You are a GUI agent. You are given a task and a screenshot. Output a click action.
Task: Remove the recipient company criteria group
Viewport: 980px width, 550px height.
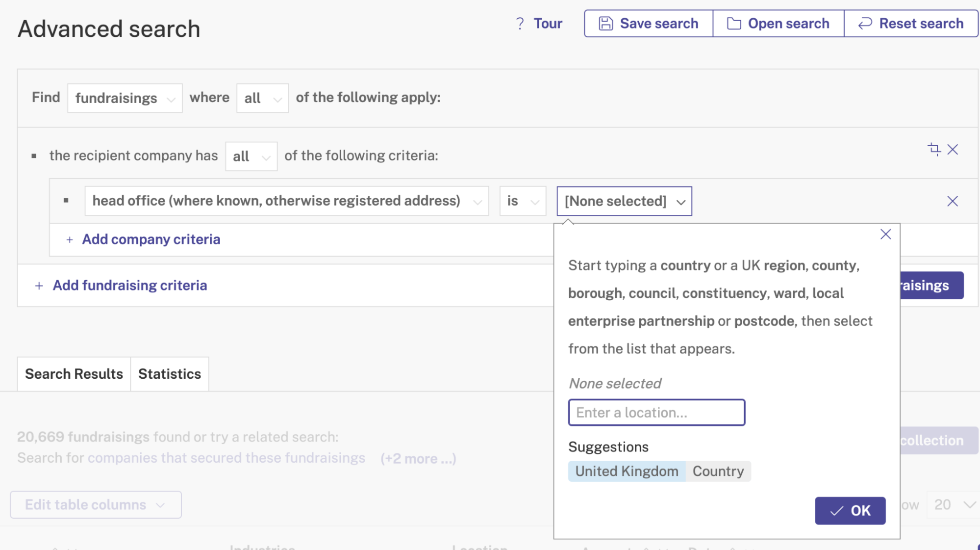953,150
